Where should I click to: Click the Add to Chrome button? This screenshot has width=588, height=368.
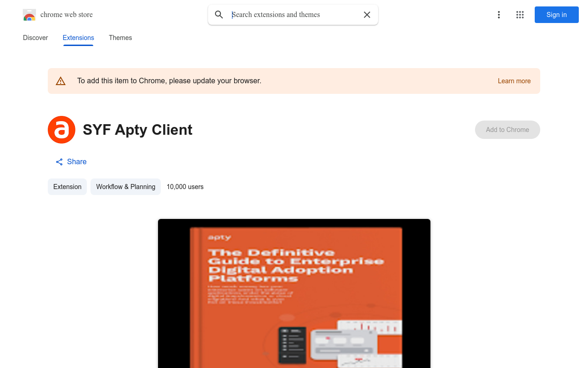[x=507, y=130]
